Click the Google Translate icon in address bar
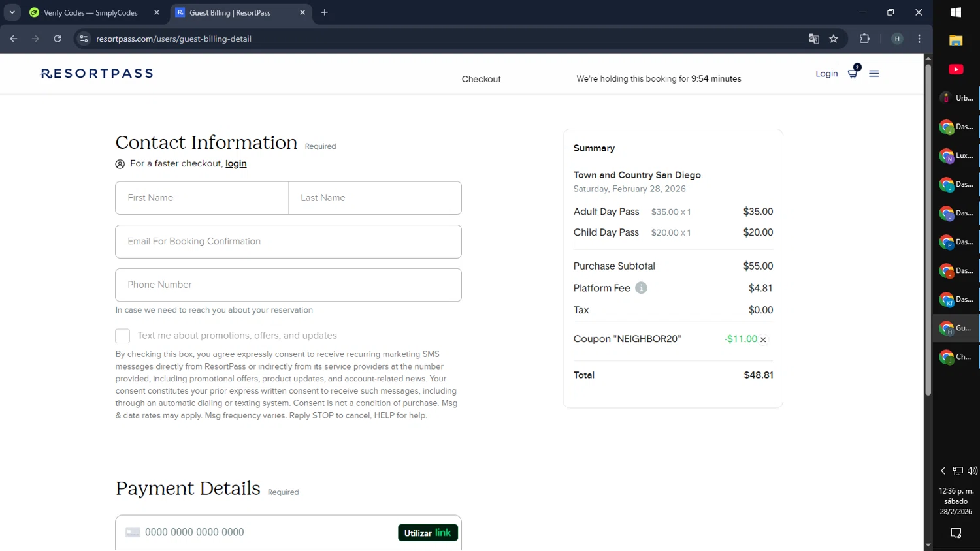 813,39
